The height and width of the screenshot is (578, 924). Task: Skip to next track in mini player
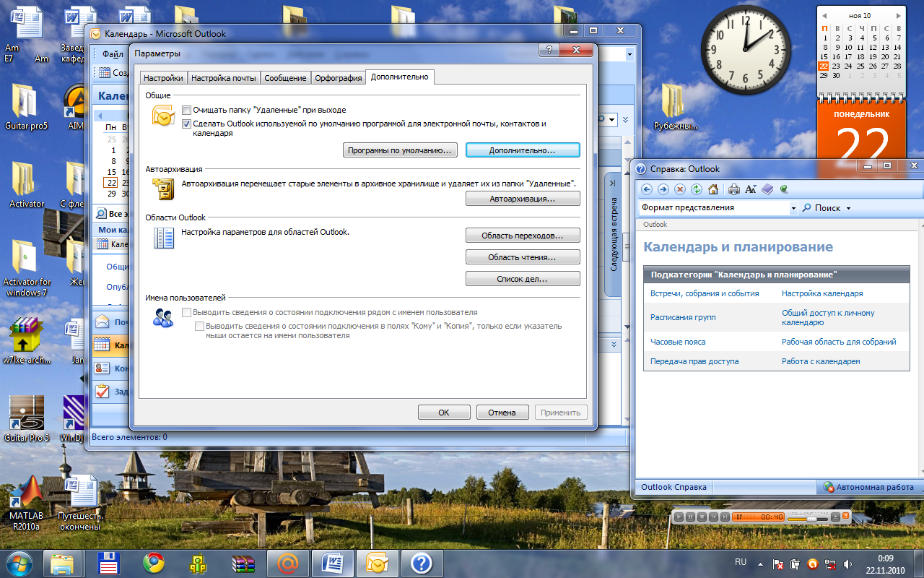(724, 517)
